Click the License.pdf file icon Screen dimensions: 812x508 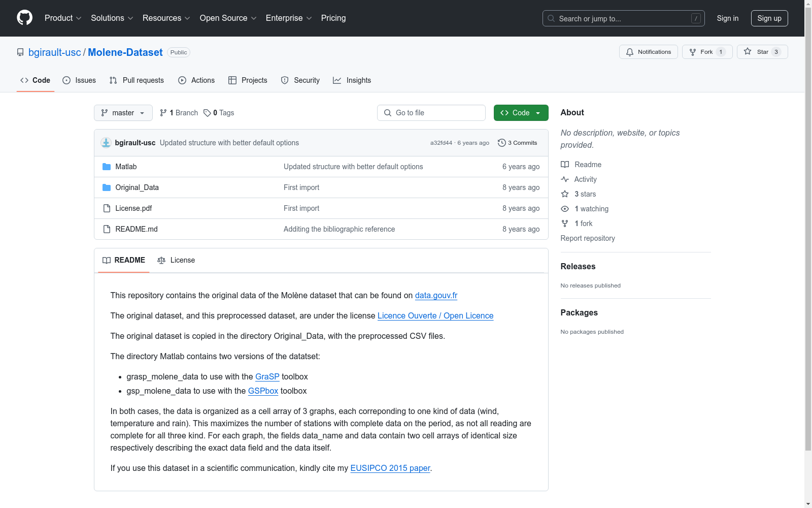tap(107, 208)
